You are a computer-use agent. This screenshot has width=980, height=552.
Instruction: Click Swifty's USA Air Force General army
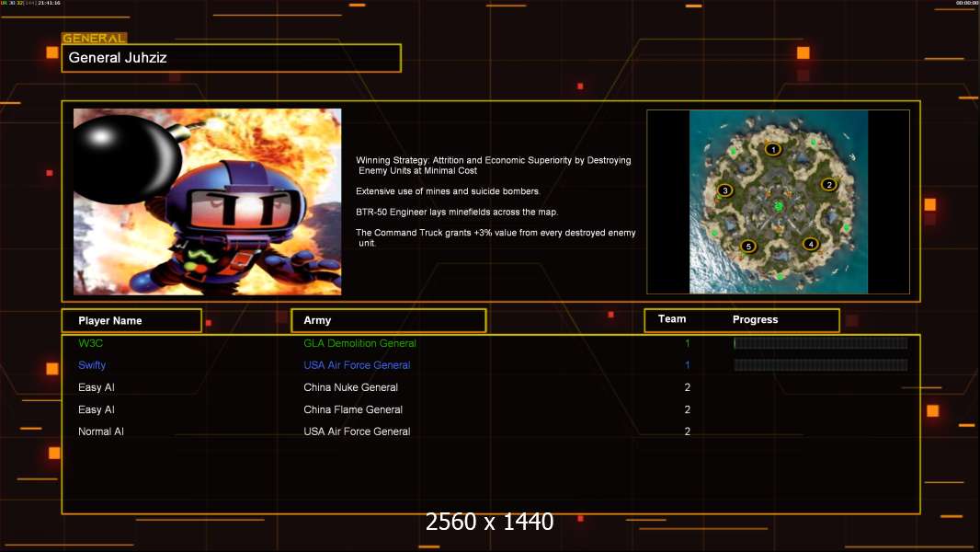pyautogui.click(x=357, y=365)
